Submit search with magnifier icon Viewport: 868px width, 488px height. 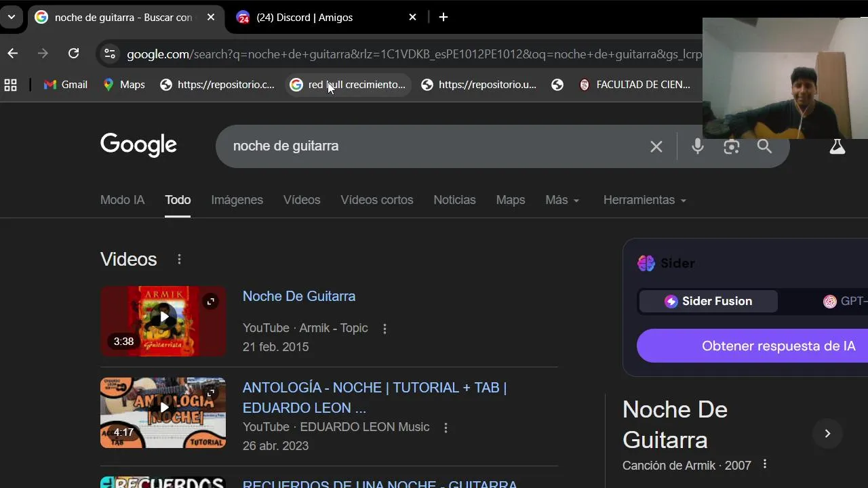764,146
